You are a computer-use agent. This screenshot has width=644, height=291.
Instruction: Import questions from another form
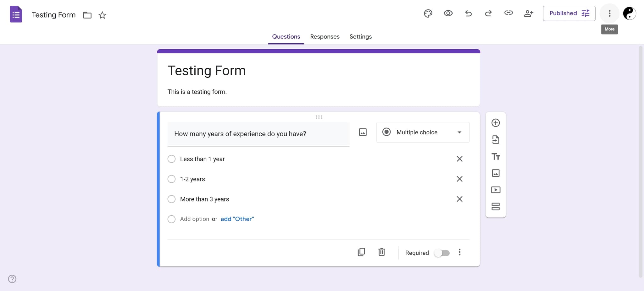pos(496,140)
